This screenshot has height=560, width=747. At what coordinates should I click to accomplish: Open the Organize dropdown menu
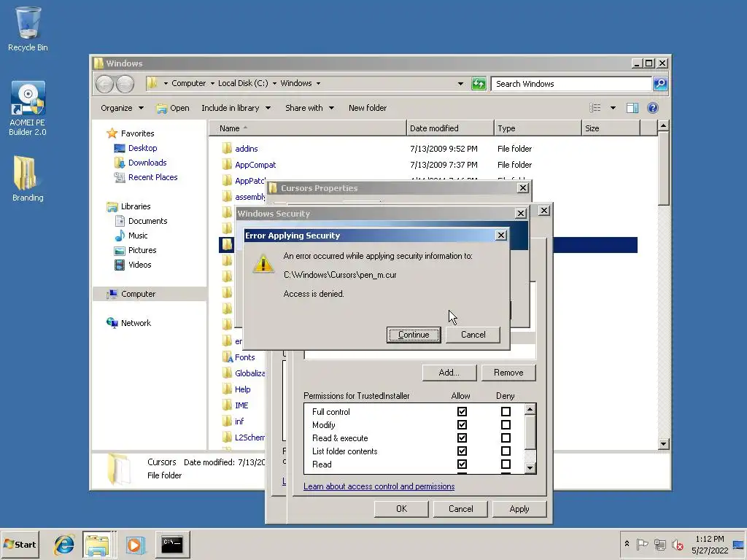pyautogui.click(x=122, y=108)
